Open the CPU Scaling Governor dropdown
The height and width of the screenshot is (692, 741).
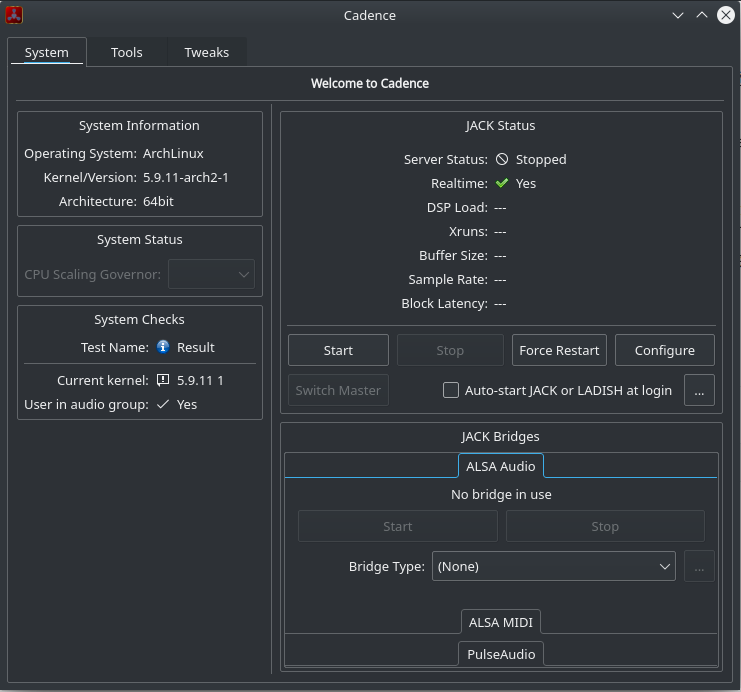pos(211,274)
